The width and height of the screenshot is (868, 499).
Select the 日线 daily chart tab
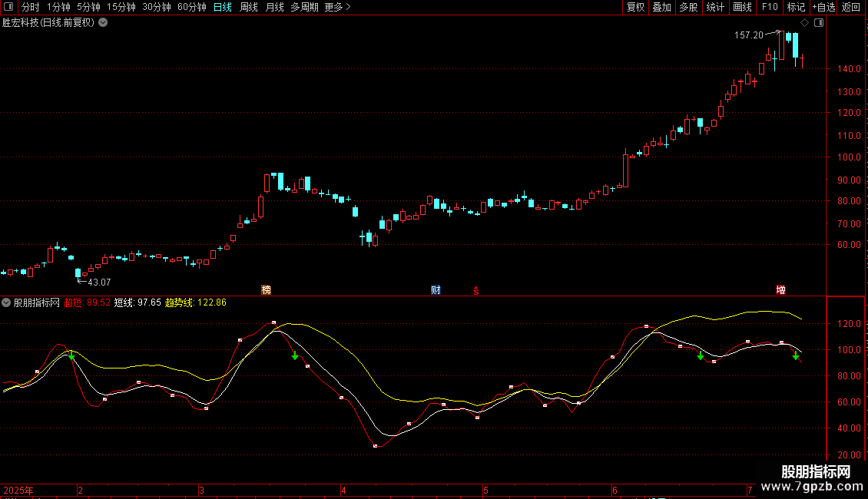[x=223, y=7]
